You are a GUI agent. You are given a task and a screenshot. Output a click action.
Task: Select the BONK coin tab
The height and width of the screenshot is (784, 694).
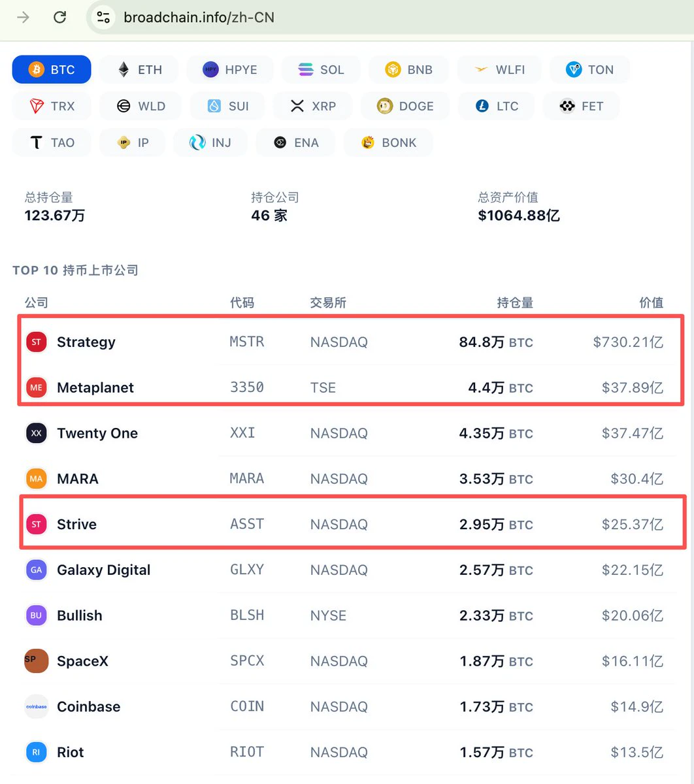(388, 142)
